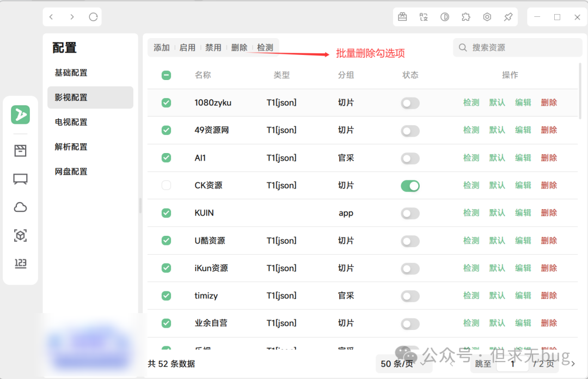The width and height of the screenshot is (588, 379).
Task: Click the 123 sidebar icon
Action: click(x=20, y=264)
